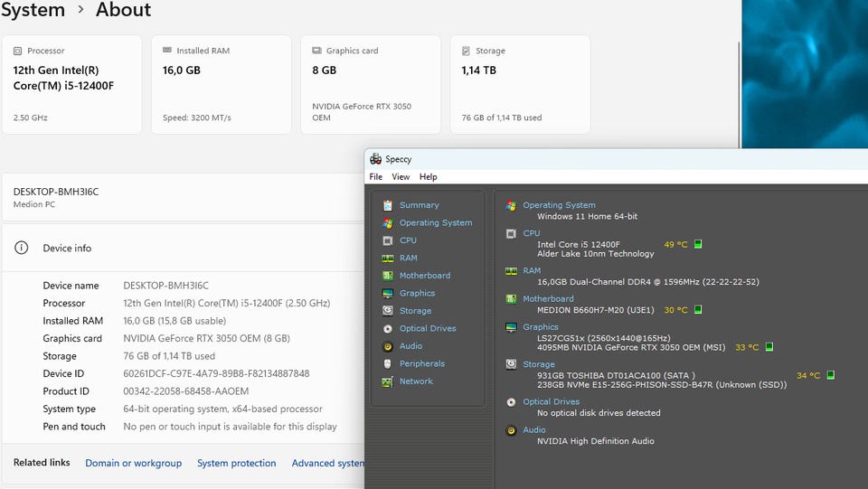Open Advanced system settings link
The height and width of the screenshot is (489, 868).
327,464
